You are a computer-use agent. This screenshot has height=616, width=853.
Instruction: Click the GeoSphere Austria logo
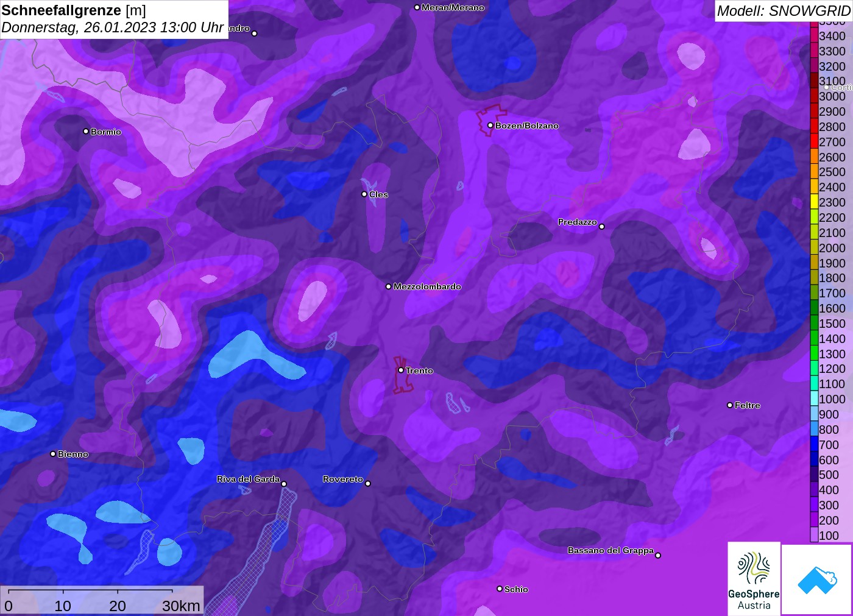754,578
